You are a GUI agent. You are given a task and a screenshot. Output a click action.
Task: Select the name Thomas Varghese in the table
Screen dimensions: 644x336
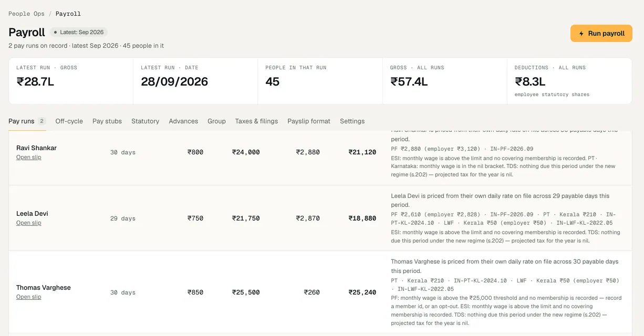(x=43, y=288)
